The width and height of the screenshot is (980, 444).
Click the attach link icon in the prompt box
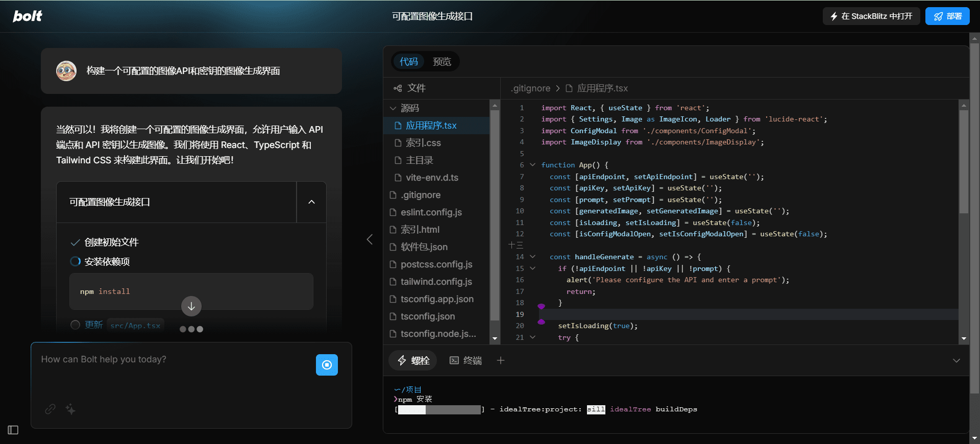tap(50, 409)
